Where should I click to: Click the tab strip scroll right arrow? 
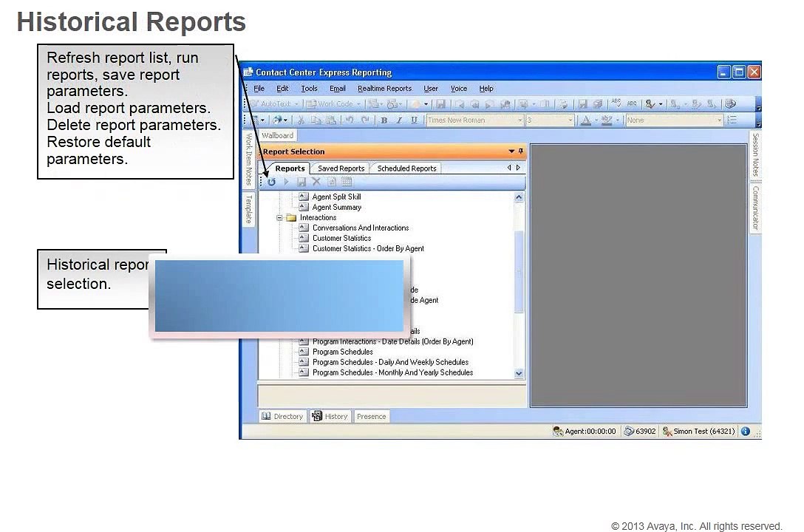[x=519, y=168]
